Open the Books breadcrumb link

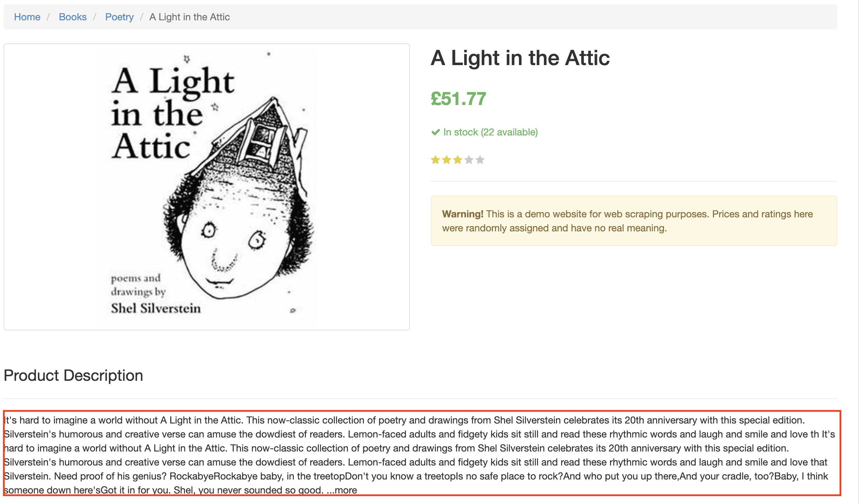coord(73,17)
